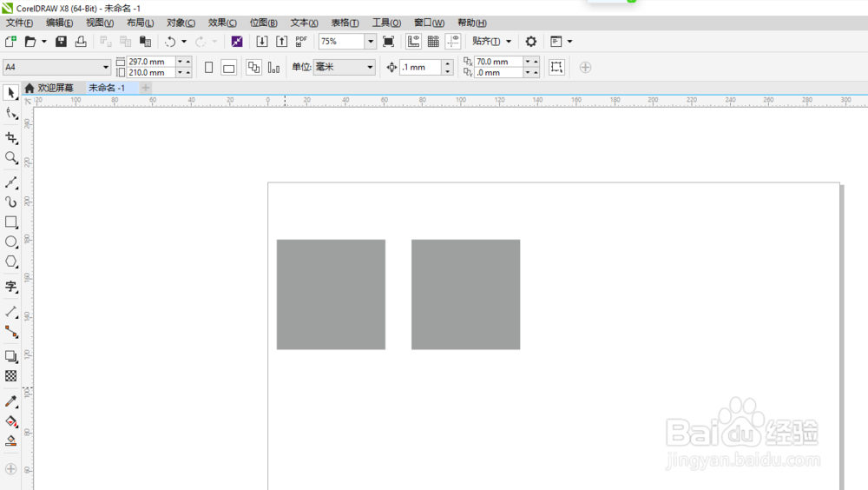This screenshot has height=490, width=868.
Task: Select the Freehand tool
Action: coord(10,182)
